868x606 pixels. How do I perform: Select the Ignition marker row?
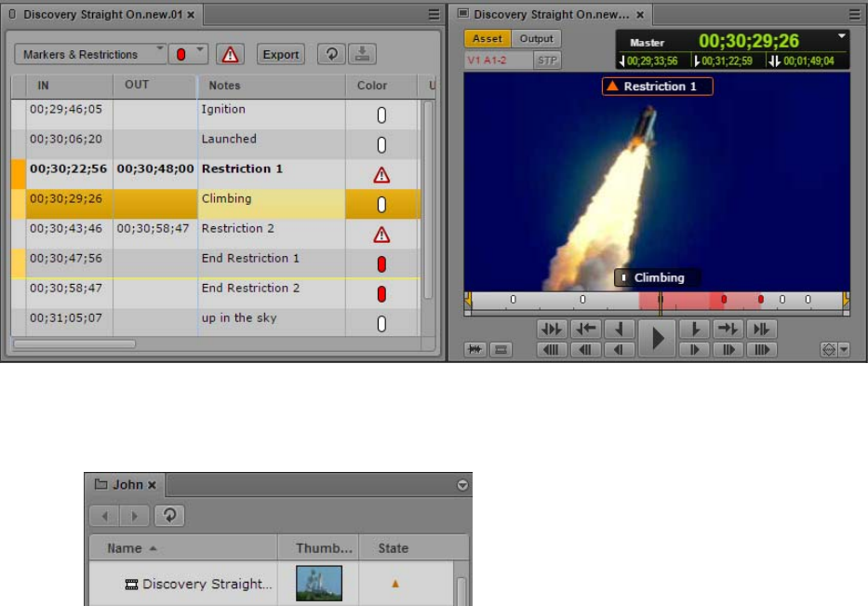[x=216, y=114]
